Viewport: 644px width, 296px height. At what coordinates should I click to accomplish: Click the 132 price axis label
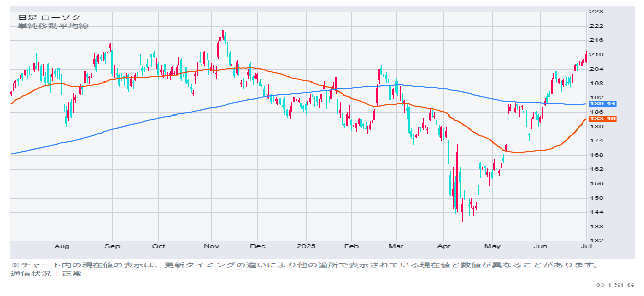tap(596, 240)
